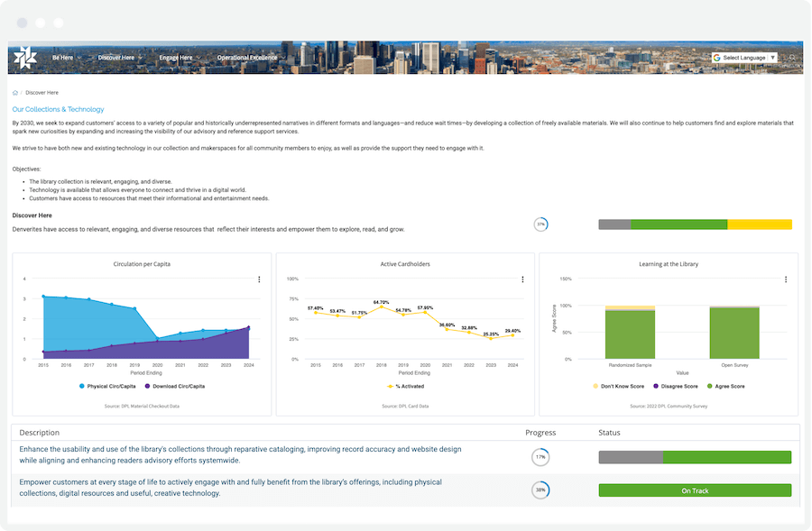Viewport: 812px width, 531px height.
Task: Expand the Be Here navigation menu
Action: (x=61, y=56)
